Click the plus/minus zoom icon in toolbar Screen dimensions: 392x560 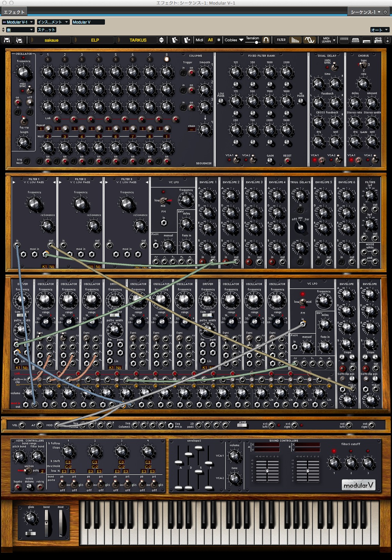click(x=387, y=40)
